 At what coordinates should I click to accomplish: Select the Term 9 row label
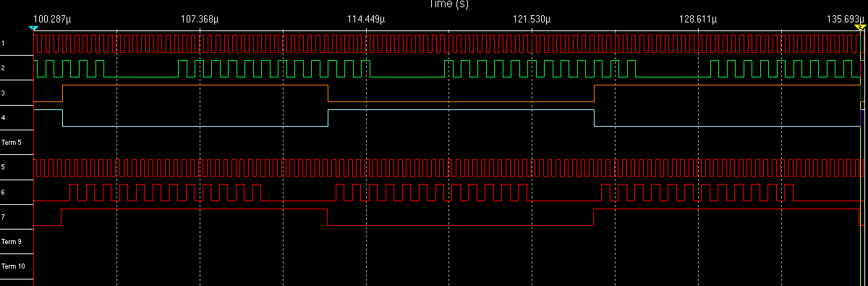(x=12, y=241)
